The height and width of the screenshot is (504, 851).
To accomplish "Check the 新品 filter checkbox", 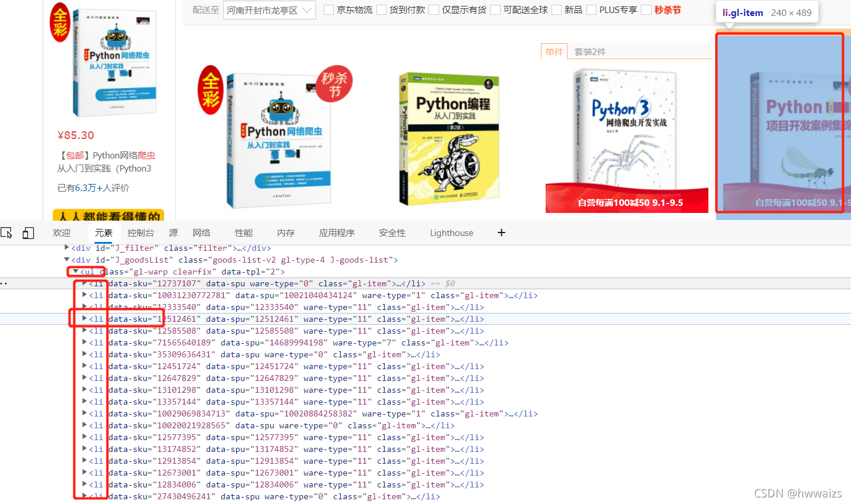I will (556, 9).
